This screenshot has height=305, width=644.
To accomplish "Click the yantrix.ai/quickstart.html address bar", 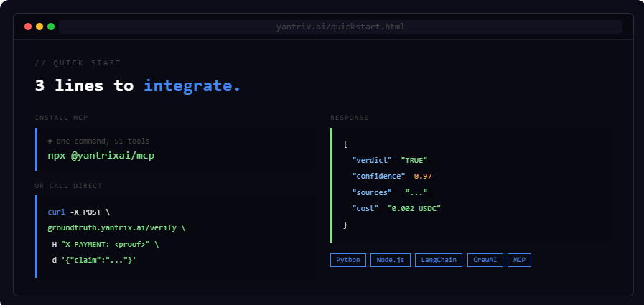I will pyautogui.click(x=340, y=27).
